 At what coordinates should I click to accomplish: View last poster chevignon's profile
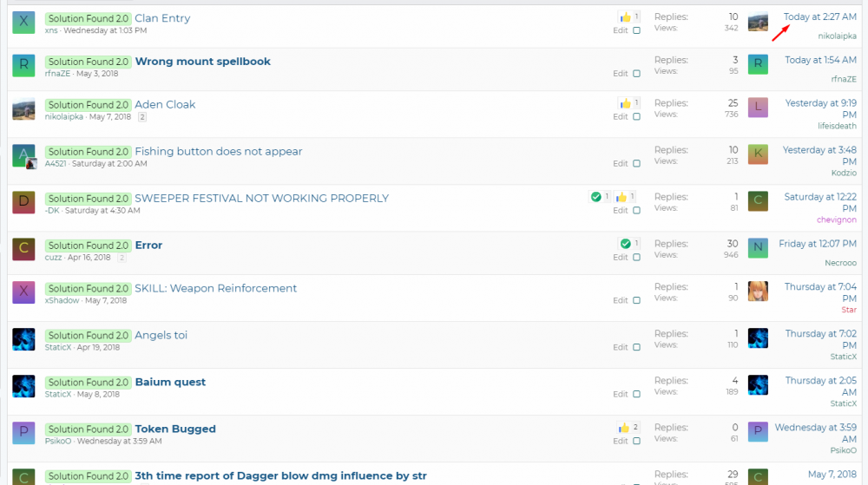pos(836,220)
